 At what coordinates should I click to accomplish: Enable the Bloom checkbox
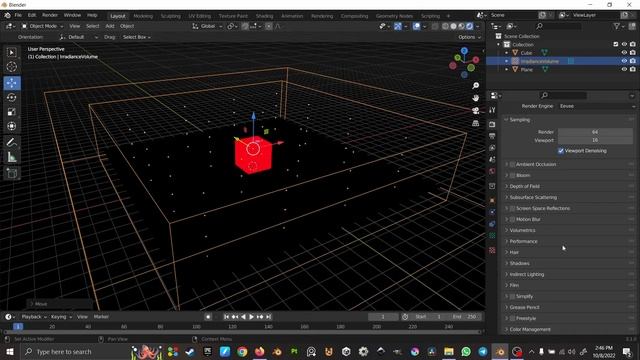point(512,175)
